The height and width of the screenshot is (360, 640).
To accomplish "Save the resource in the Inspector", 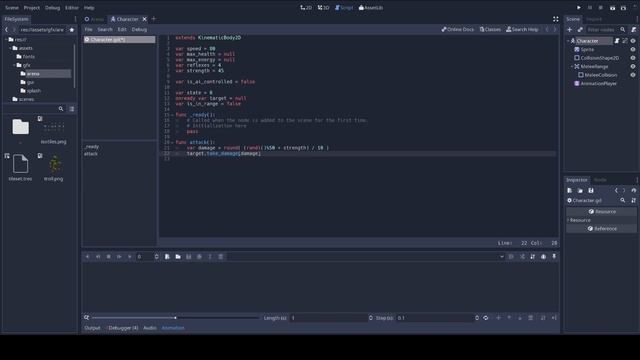I will pos(591,191).
